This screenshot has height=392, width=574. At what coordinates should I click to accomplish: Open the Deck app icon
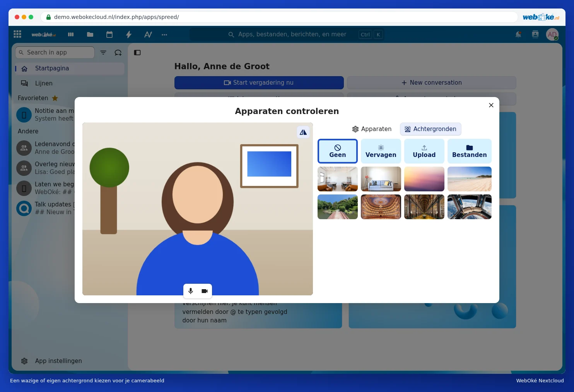coord(71,34)
